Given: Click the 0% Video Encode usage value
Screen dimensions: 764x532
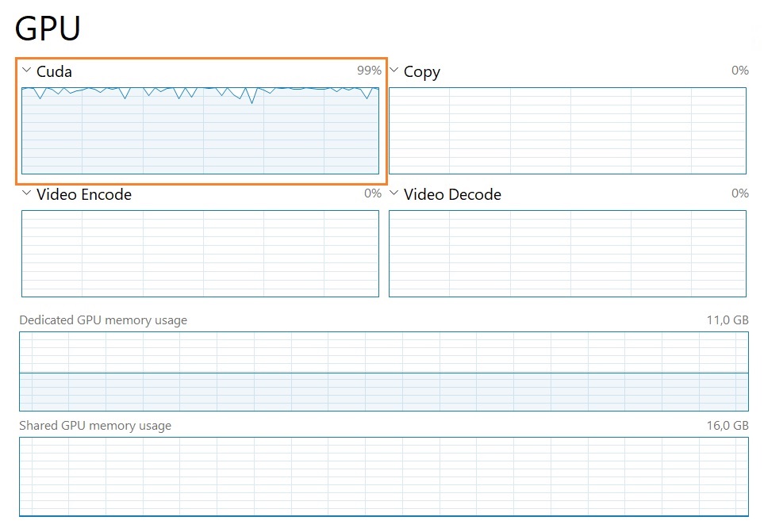Looking at the screenshot, I should tap(373, 193).
